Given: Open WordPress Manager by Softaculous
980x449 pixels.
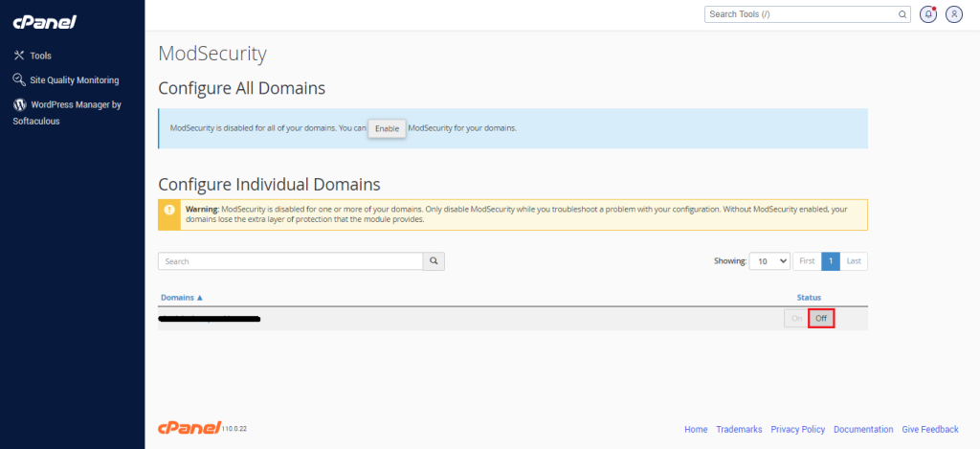Looking at the screenshot, I should pos(68,113).
